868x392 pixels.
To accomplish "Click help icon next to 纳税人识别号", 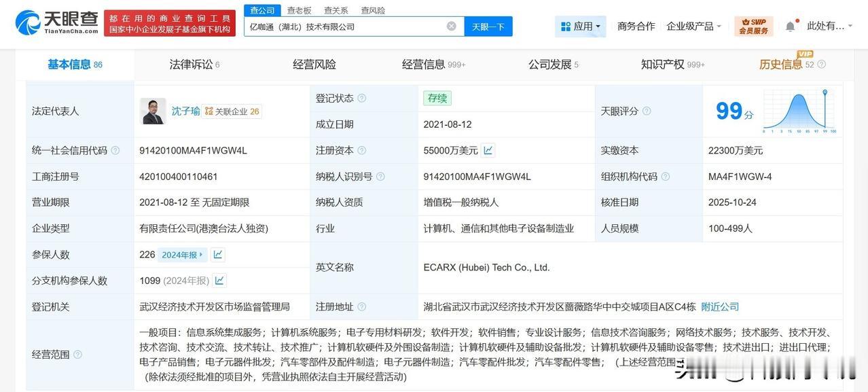I will (380, 177).
